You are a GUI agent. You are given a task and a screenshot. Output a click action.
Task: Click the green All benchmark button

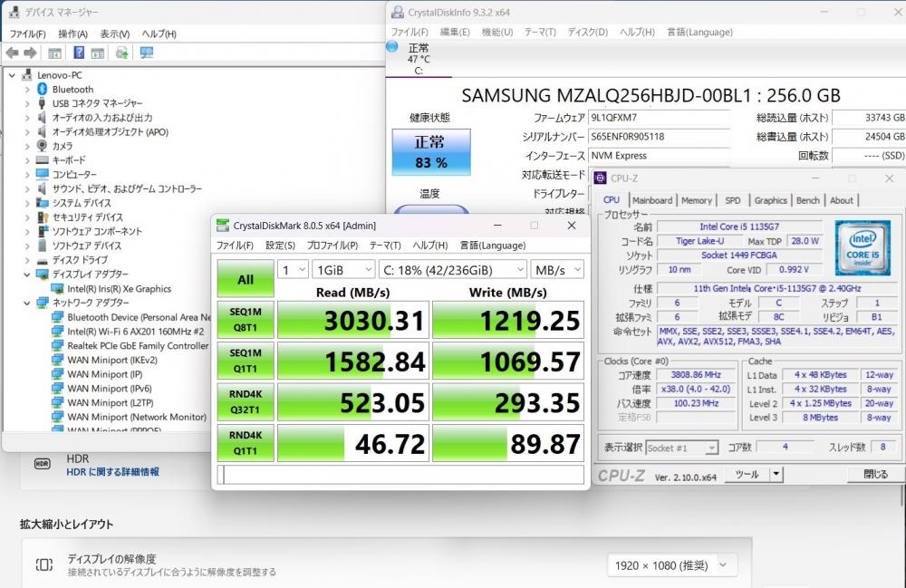[246, 279]
